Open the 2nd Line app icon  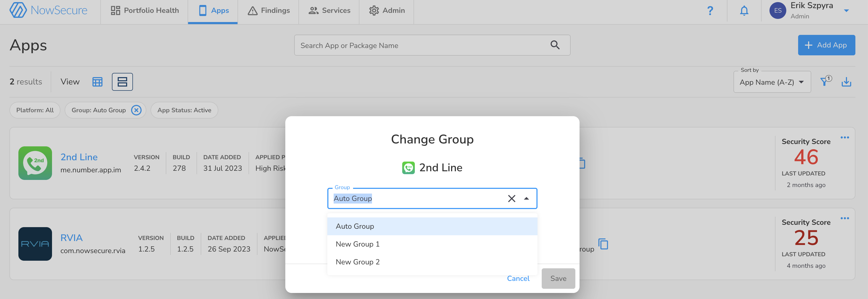click(x=35, y=163)
